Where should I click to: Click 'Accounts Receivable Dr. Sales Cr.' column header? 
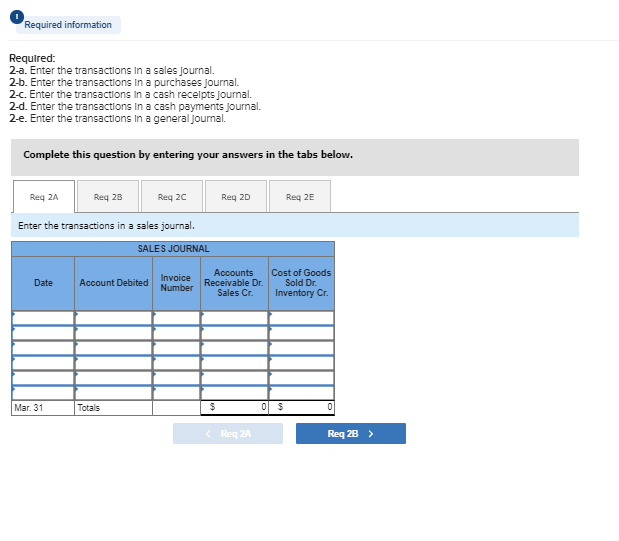[x=234, y=283]
